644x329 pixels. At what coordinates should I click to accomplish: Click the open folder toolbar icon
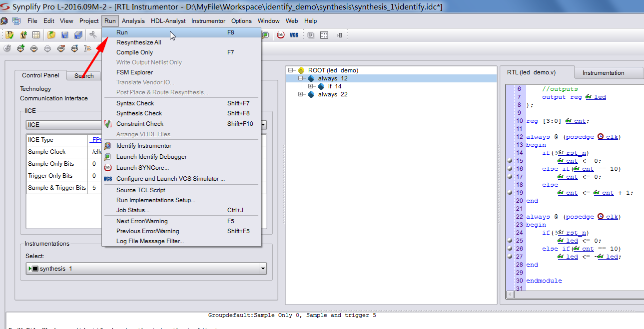point(51,35)
